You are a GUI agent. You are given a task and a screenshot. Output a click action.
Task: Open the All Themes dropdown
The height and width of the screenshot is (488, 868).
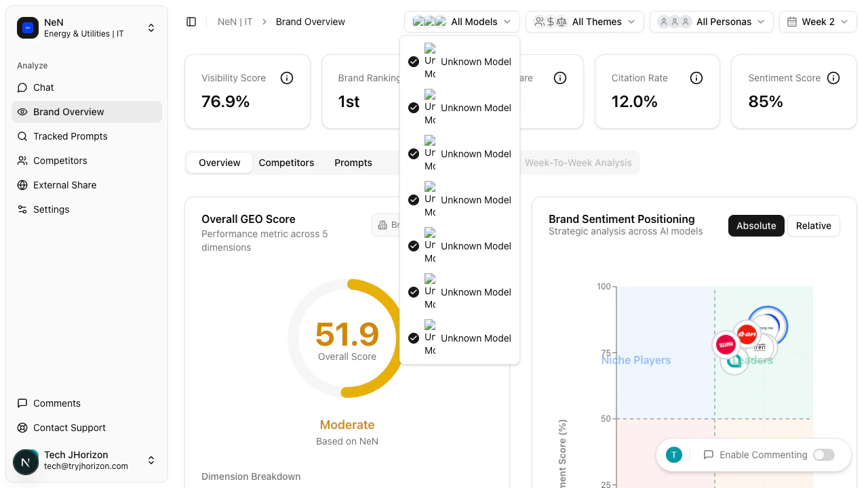[x=585, y=22]
